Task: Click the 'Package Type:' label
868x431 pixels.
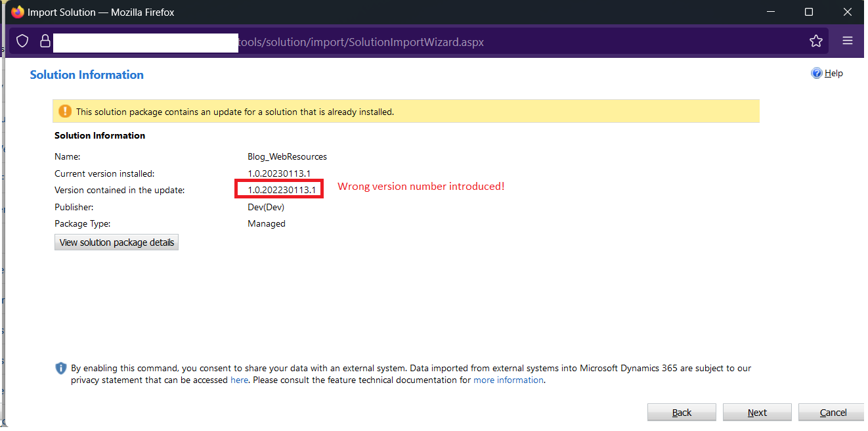Action: (82, 223)
